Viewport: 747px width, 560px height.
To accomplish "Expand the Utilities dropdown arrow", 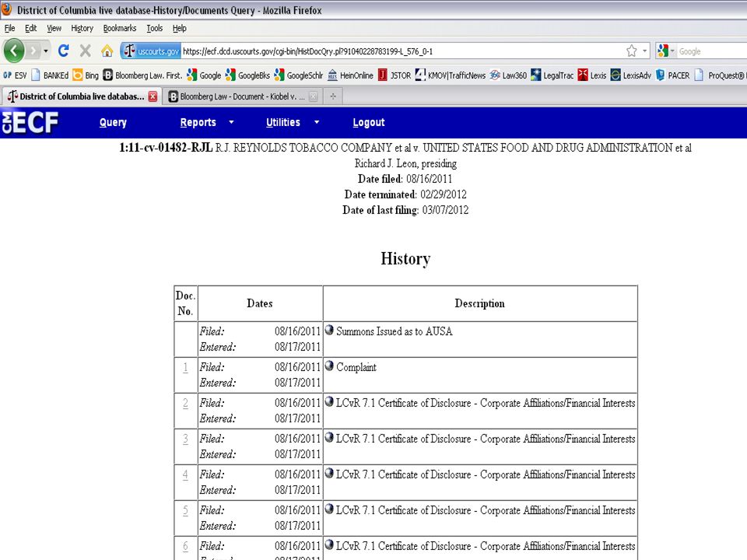I will [x=317, y=122].
